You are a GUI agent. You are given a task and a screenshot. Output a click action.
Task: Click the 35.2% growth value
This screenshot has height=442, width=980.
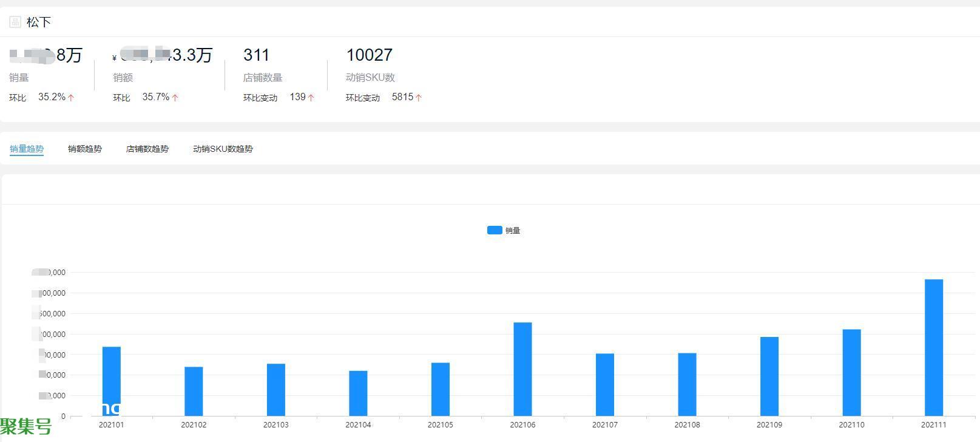coord(52,97)
